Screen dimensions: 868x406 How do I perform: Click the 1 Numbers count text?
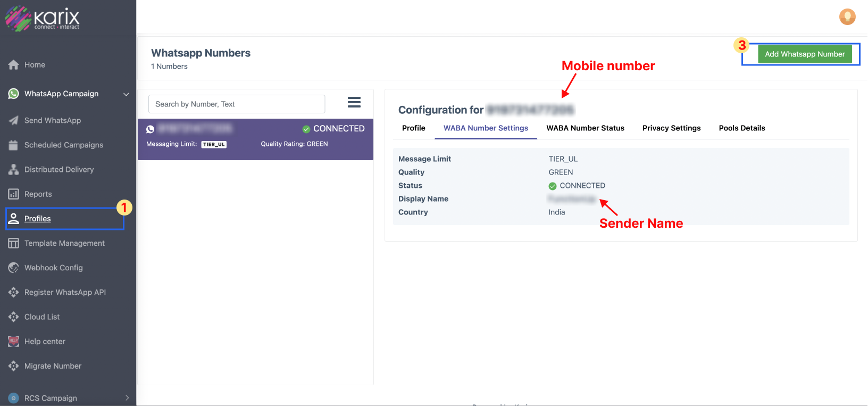click(x=169, y=67)
